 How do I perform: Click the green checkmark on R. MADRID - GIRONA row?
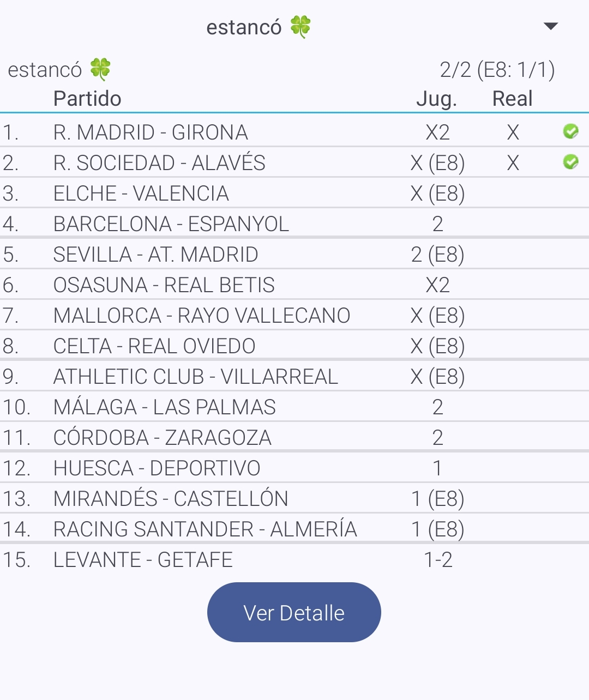(570, 131)
